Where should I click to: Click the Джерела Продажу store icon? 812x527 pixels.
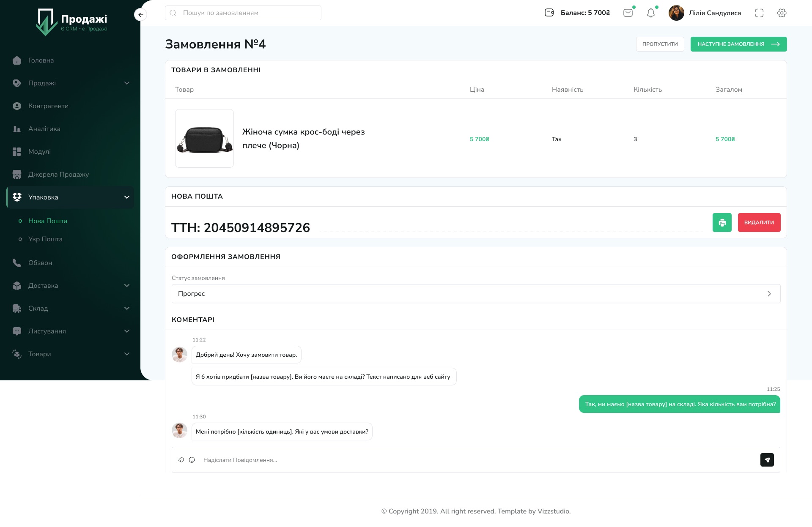17,175
